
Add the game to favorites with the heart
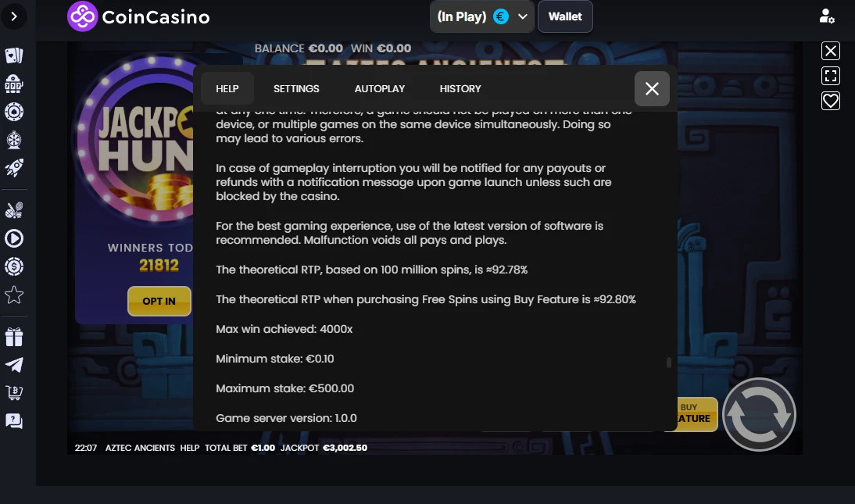click(x=831, y=101)
